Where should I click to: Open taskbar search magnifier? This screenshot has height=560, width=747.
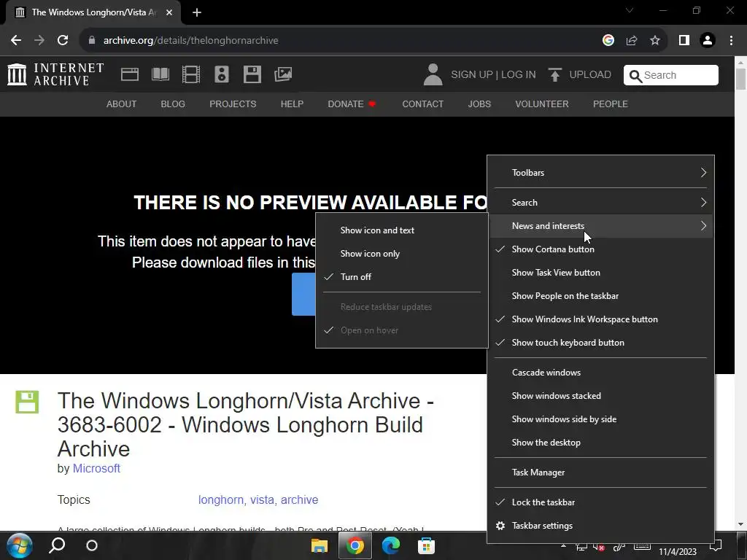(x=57, y=545)
